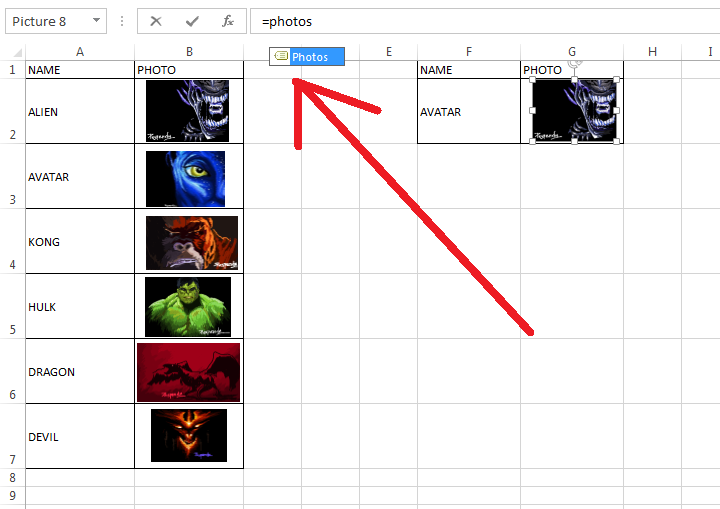Viewport: 720px width, 509px height.
Task: Open the Insert Function fx dialog
Action: click(228, 21)
